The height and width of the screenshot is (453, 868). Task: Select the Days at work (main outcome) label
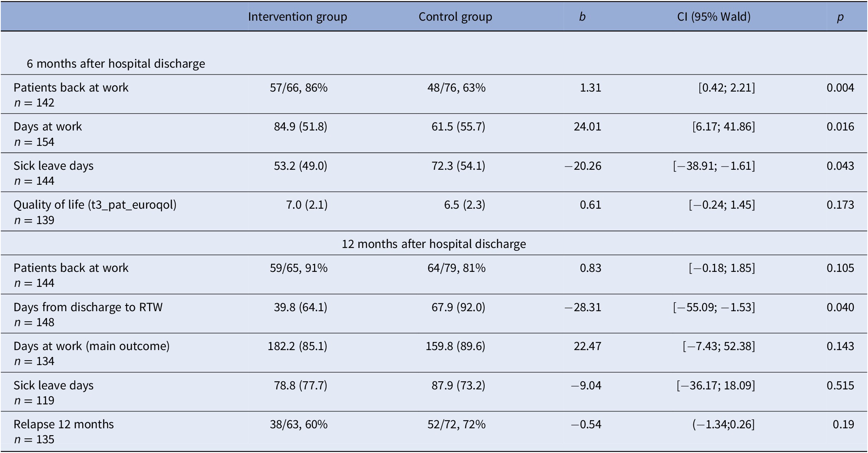click(x=92, y=346)
